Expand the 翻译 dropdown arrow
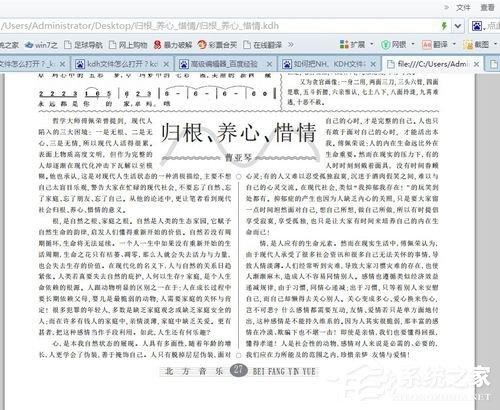This screenshot has height=410, width=500. pos(454,44)
